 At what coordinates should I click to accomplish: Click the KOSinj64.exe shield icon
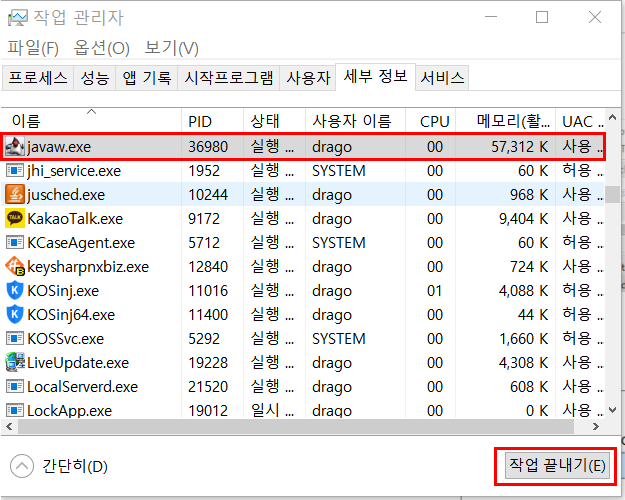pyautogui.click(x=15, y=314)
